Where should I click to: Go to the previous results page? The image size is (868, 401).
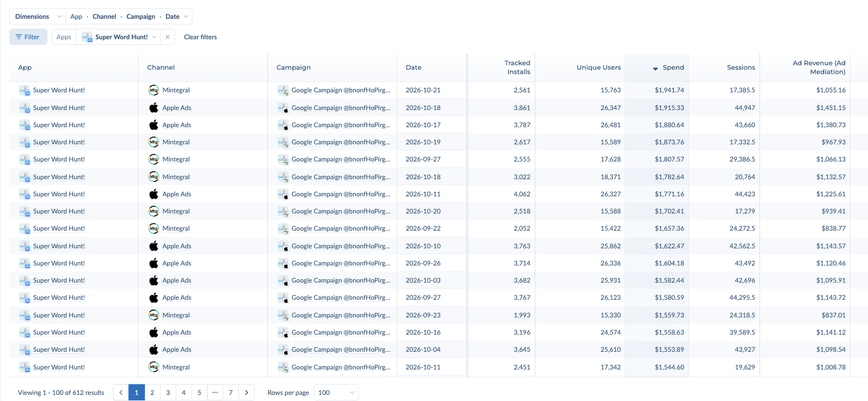[x=121, y=393]
